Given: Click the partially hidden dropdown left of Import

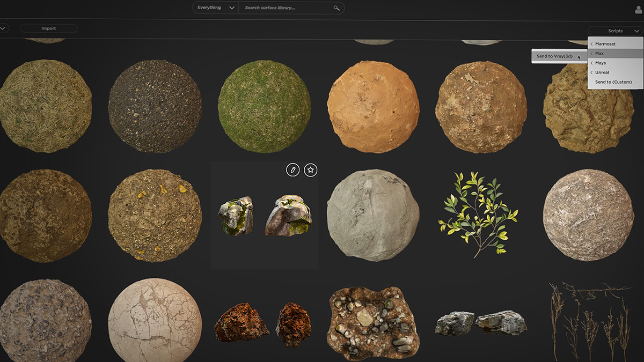Looking at the screenshot, I should pos(3,28).
